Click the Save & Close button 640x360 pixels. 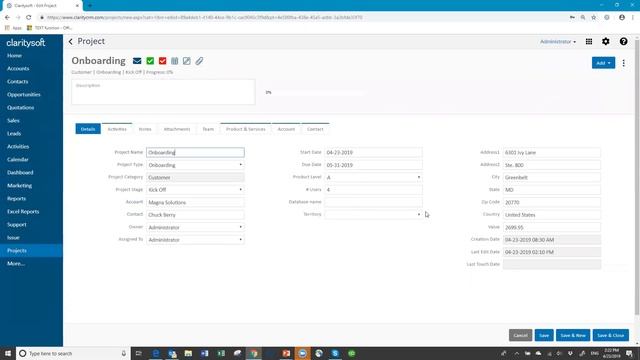(611, 335)
